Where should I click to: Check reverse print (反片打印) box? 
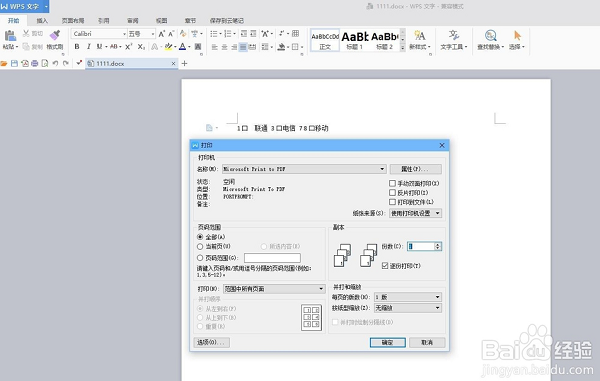click(x=392, y=193)
